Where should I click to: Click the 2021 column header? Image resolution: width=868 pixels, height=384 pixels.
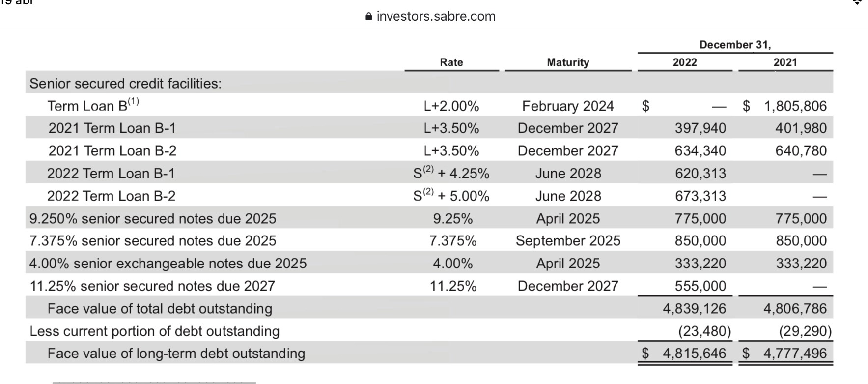(785, 62)
